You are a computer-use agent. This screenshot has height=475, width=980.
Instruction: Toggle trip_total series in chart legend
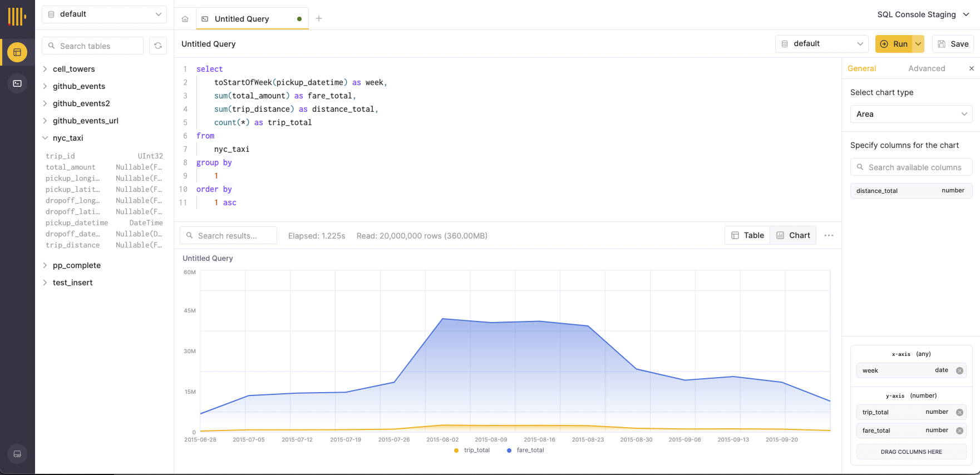[472, 450]
